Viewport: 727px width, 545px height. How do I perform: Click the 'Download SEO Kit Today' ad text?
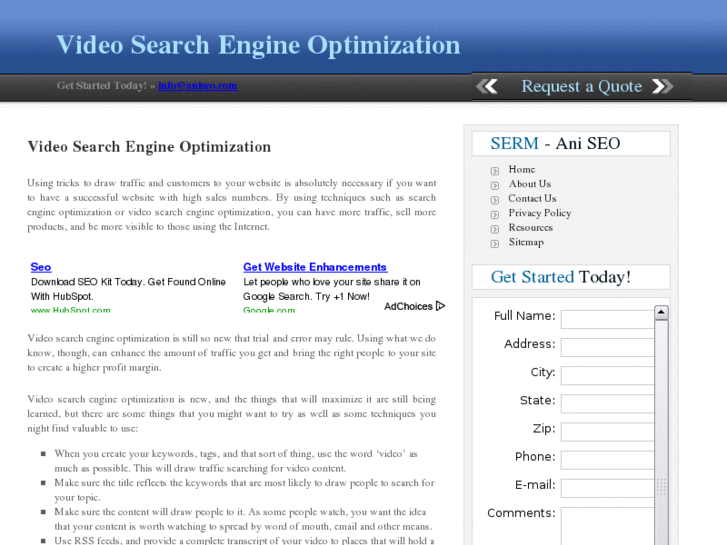(x=128, y=289)
